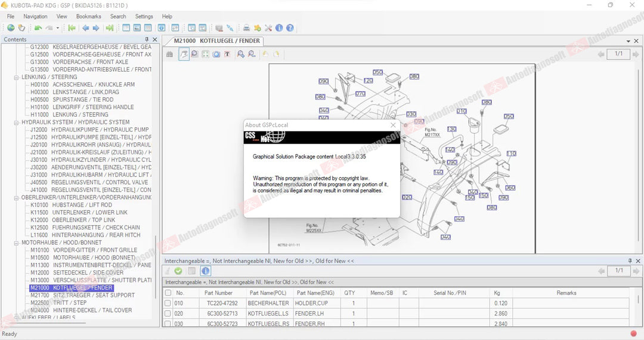This screenshot has width=644, height=340.
Task: Collapse the MOTORHAUBE / HOOD/BONNET node
Action: tap(17, 243)
